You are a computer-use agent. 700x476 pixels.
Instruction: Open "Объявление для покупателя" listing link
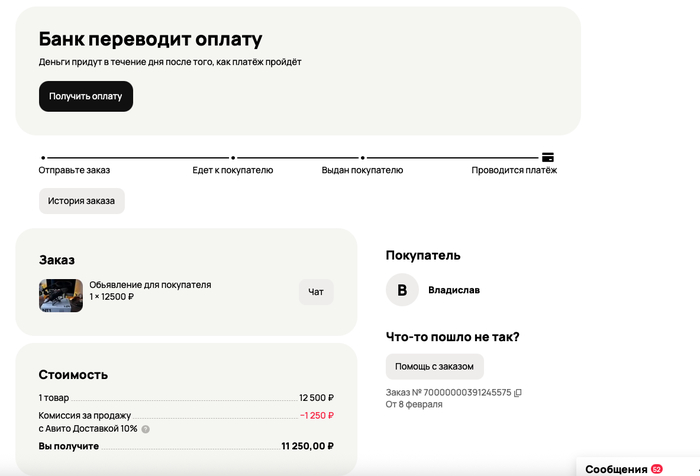[150, 285]
